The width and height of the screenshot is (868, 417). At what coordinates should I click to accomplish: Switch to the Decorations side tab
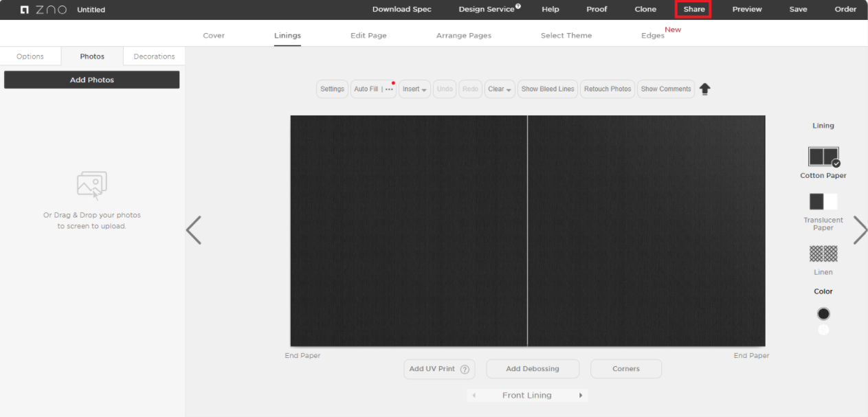154,56
